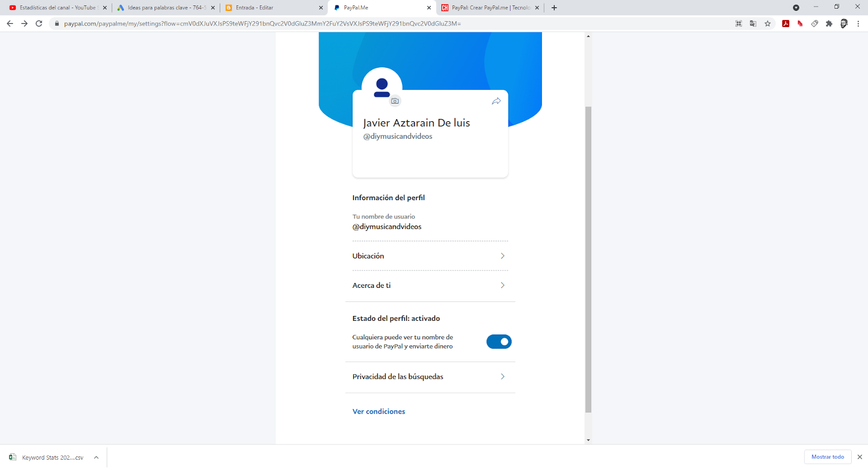Click the dark circle dropdown icon in title bar
The image size is (868, 470).
(796, 8)
